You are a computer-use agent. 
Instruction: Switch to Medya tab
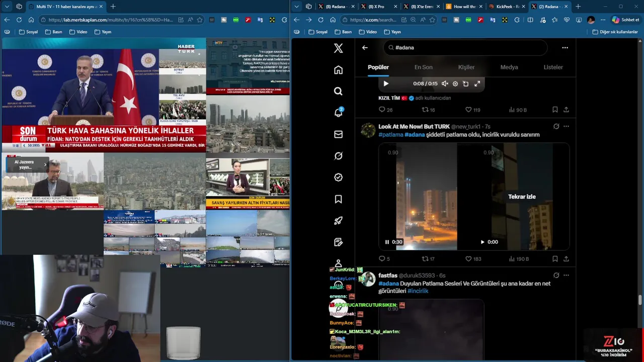tap(509, 67)
